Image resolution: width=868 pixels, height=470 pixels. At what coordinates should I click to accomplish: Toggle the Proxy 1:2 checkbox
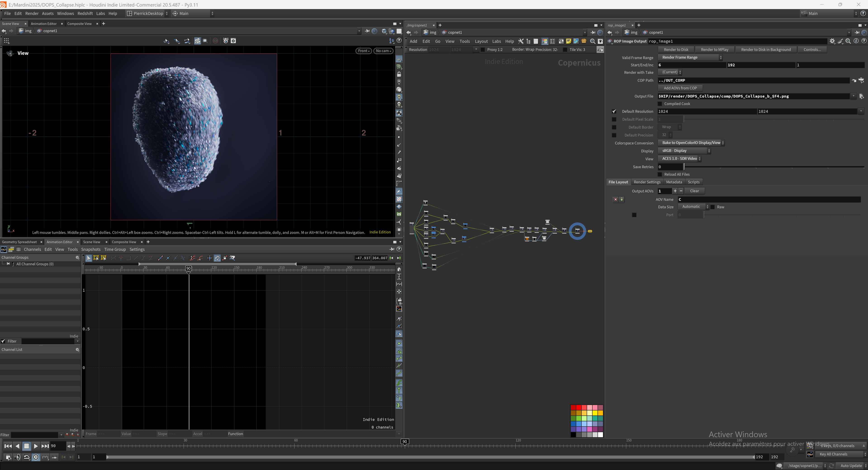[483, 50]
